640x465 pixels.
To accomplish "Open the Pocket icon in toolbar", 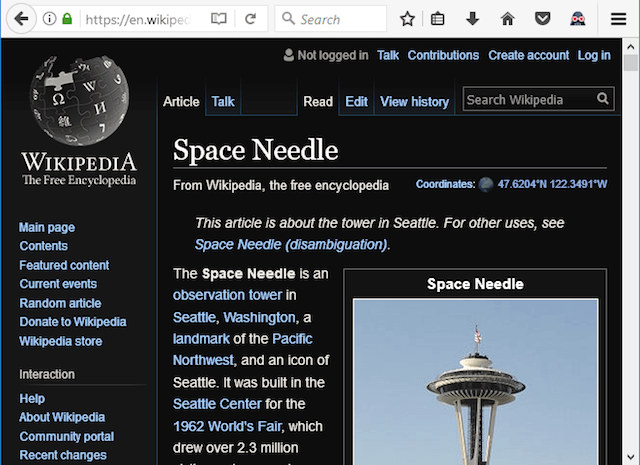I will 542,19.
